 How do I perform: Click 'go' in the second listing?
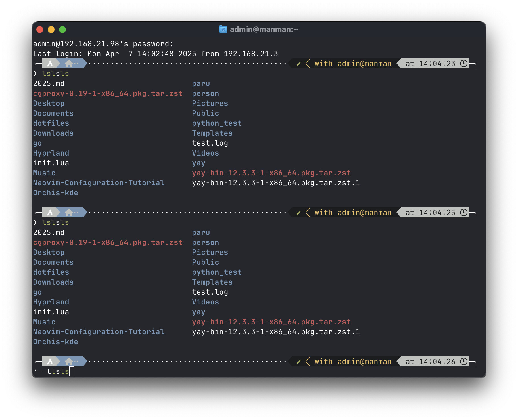pos(37,292)
